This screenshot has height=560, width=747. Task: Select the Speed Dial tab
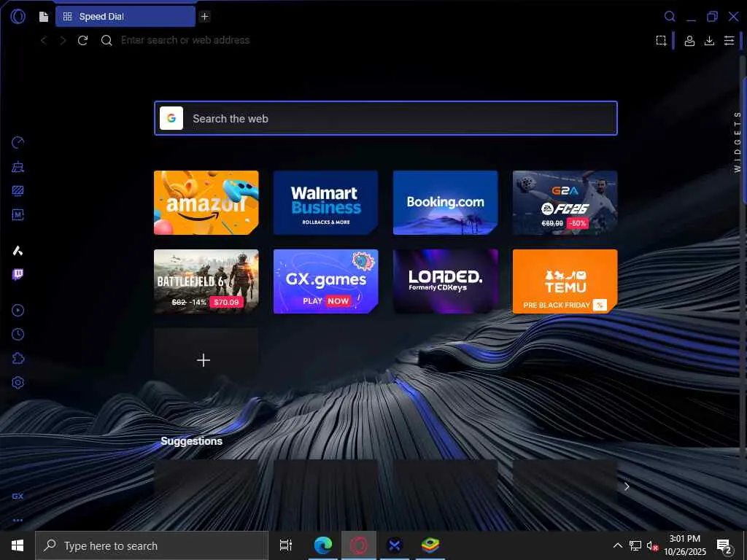coord(125,17)
